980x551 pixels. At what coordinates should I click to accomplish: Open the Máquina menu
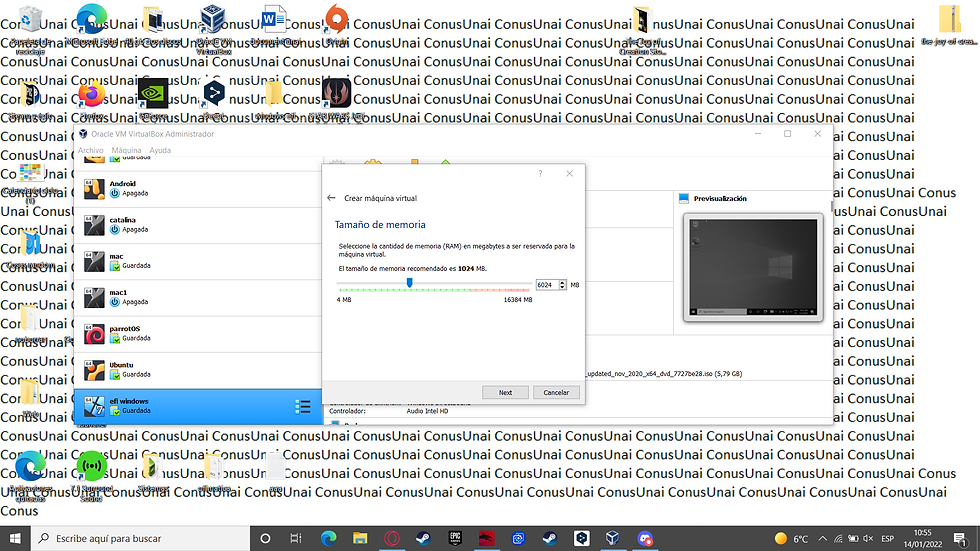(126, 151)
